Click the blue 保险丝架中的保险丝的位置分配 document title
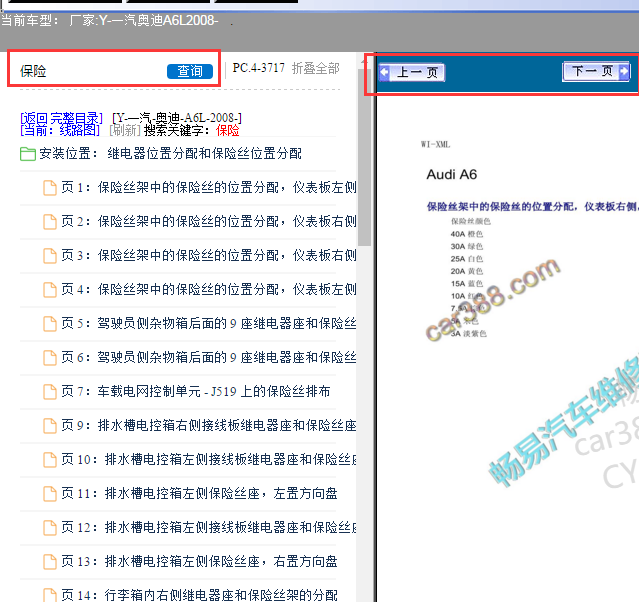The width and height of the screenshot is (639, 602). 533,207
